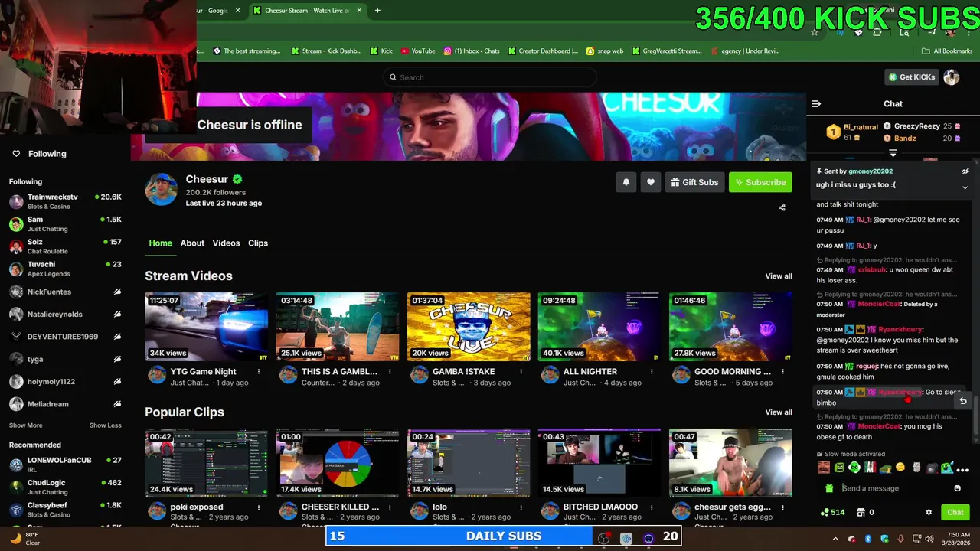Open the browser extensions puzzle icon
Image resolution: width=980 pixels, height=551 pixels.
[x=877, y=32]
